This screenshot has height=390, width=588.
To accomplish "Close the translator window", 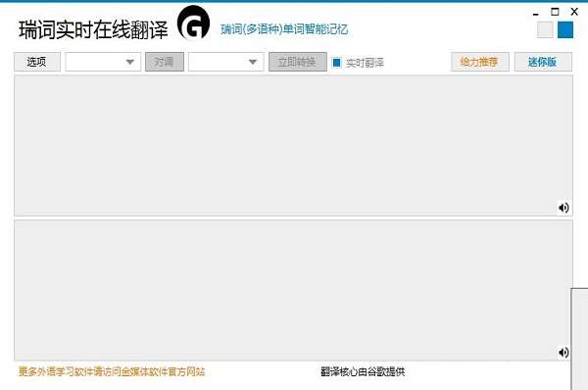I will [574, 12].
